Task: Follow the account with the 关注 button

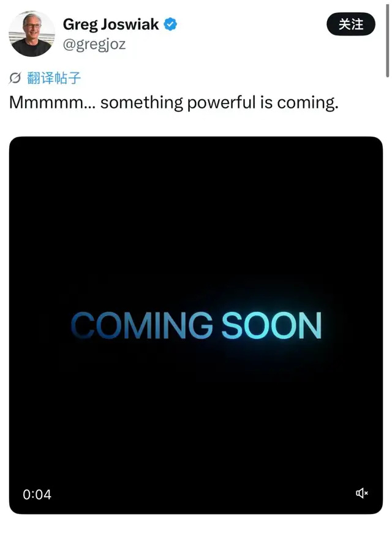Action: pyautogui.click(x=351, y=25)
